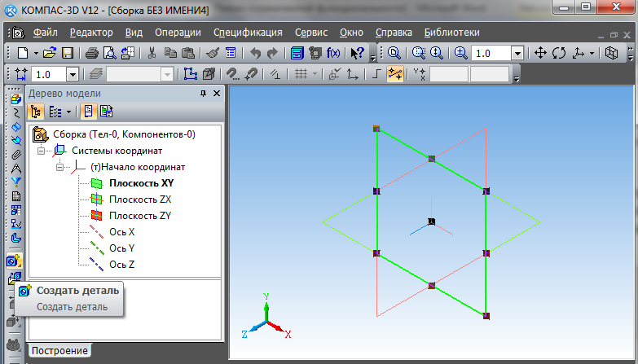Collapse the Начало координат node
This screenshot has width=638, height=364.
(x=59, y=167)
